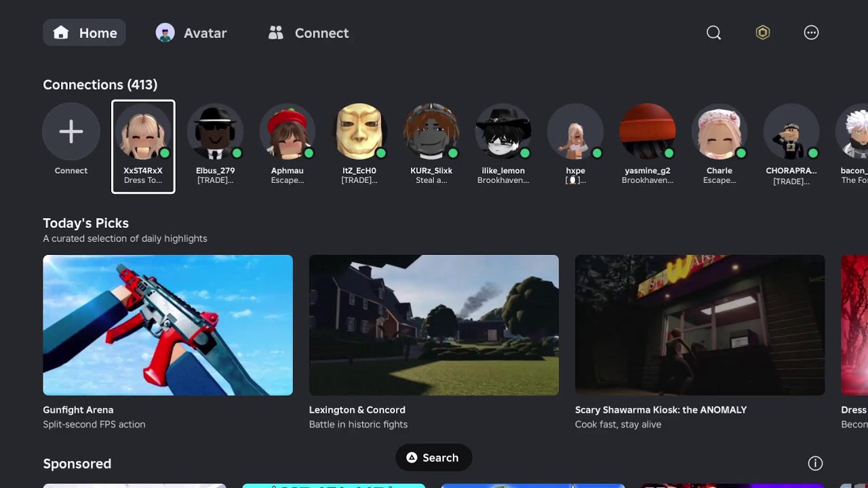
Task: Click the people icon on the Connect tab
Action: click(x=275, y=33)
